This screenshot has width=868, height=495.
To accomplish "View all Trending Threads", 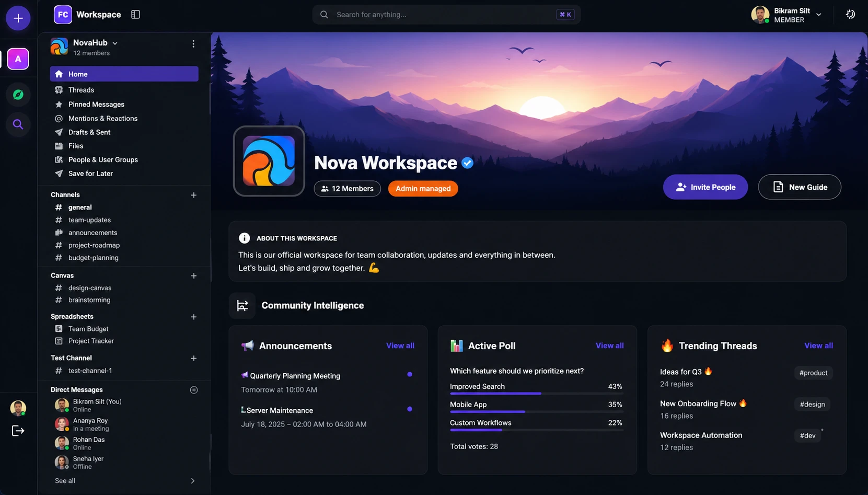I will pyautogui.click(x=819, y=346).
